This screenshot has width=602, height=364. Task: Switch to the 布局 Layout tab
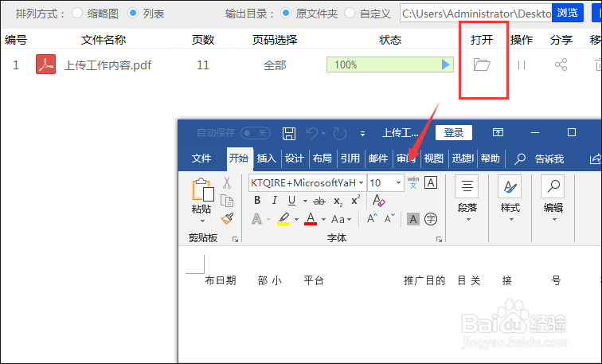pos(322,159)
